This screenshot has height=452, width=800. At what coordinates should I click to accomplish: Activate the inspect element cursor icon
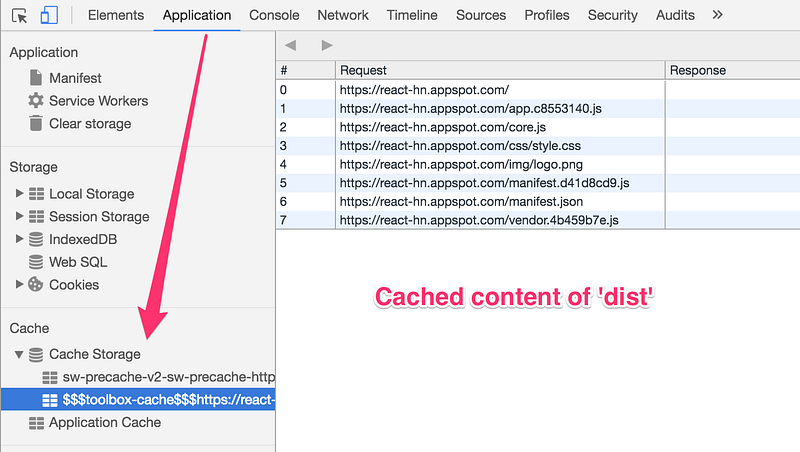click(19, 16)
